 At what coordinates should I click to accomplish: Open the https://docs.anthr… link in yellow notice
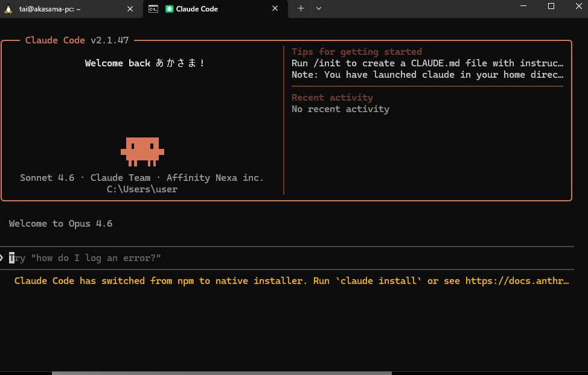point(517,280)
